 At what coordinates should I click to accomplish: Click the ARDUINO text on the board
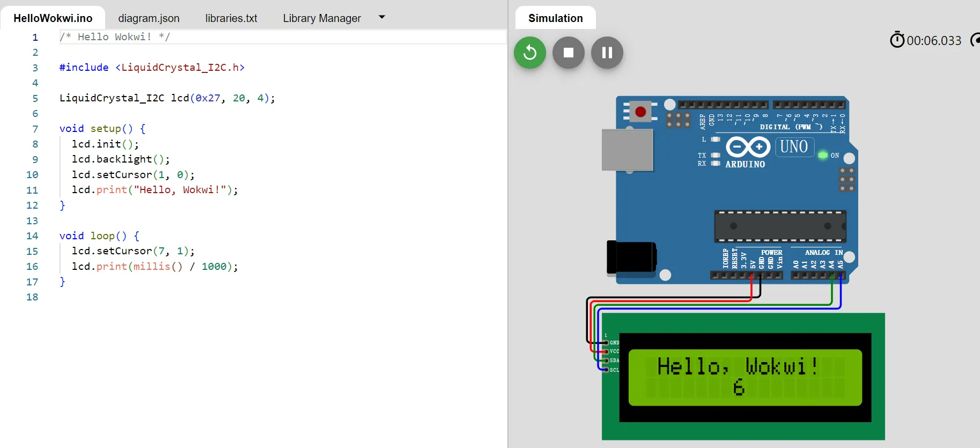(x=745, y=164)
